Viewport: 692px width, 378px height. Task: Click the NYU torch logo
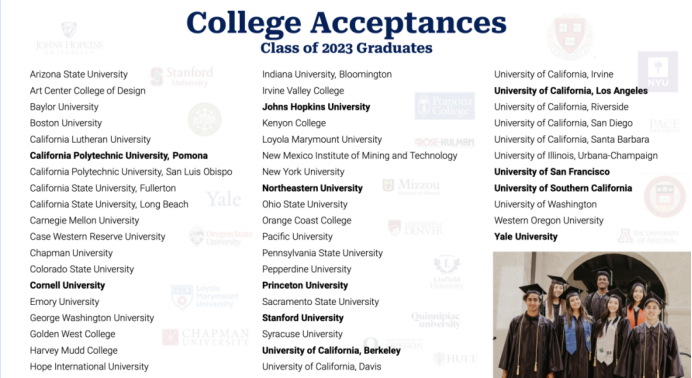(658, 71)
